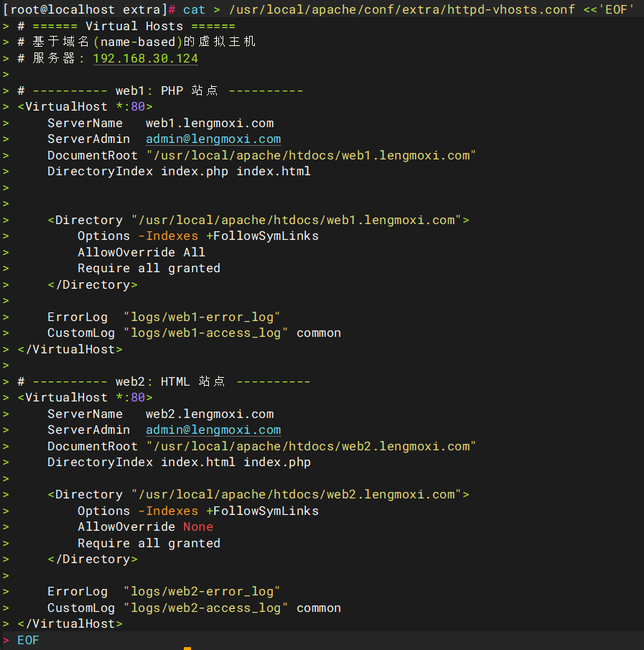Click the 基于域名(name-based)的虚拟主机 comment
The image size is (644, 650).
[136, 42]
